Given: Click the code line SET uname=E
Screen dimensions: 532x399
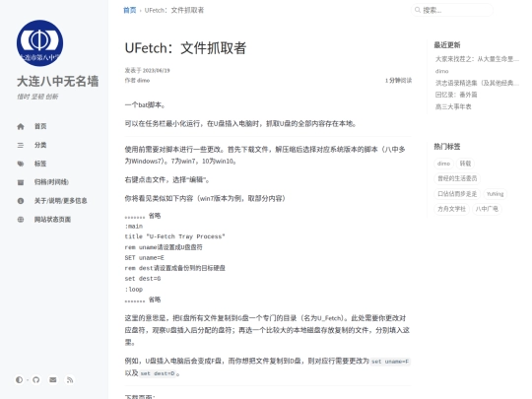Looking at the screenshot, I should [x=144, y=258].
